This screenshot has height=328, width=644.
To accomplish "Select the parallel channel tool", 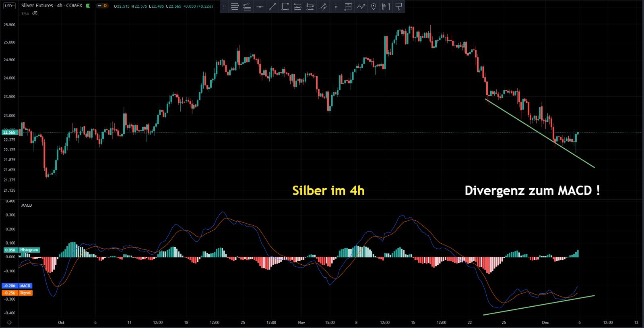I will [x=323, y=6].
